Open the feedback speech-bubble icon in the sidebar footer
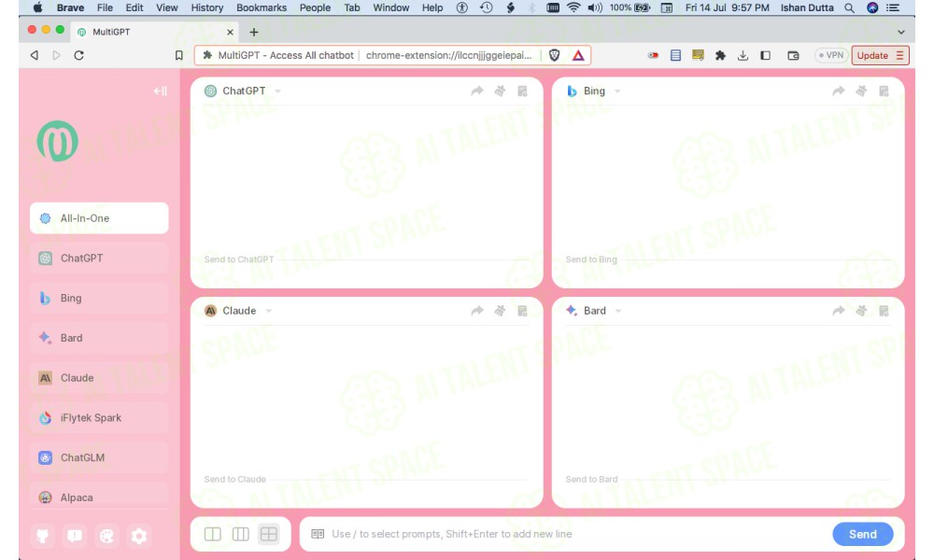This screenshot has width=934, height=560. pyautogui.click(x=75, y=536)
